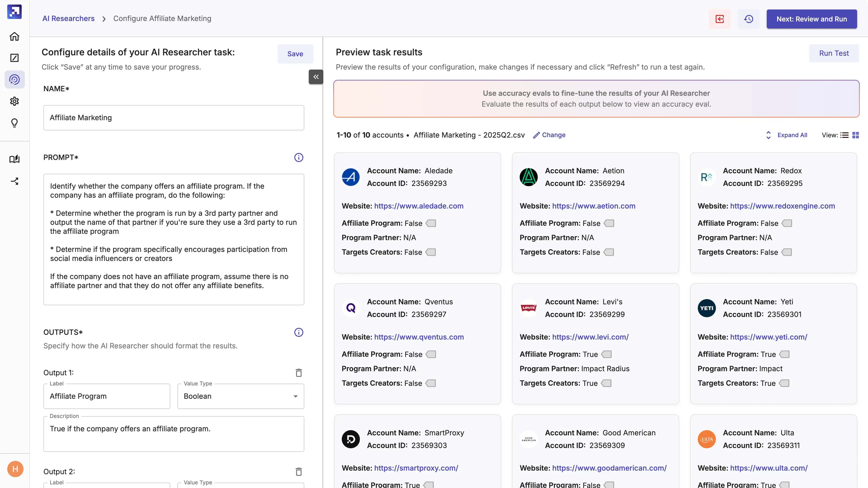Open the aetion.com website link
The width and height of the screenshot is (868, 488).
click(x=594, y=206)
